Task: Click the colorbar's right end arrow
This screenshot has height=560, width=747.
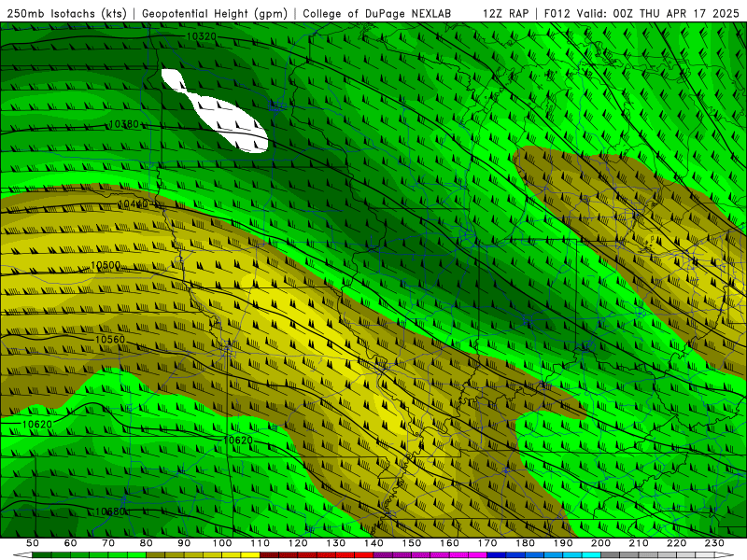Action: coord(725,555)
